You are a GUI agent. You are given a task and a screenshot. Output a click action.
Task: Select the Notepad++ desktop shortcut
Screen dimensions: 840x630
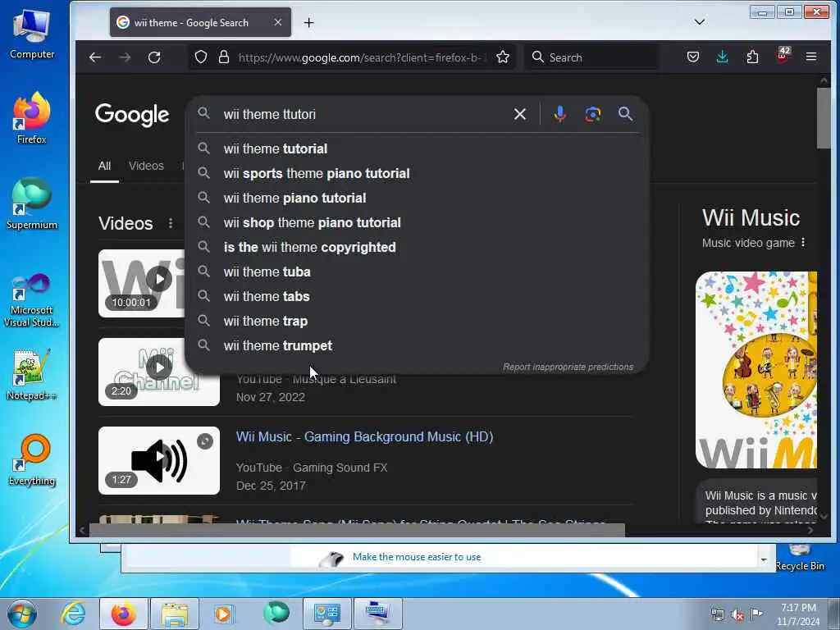32,374
